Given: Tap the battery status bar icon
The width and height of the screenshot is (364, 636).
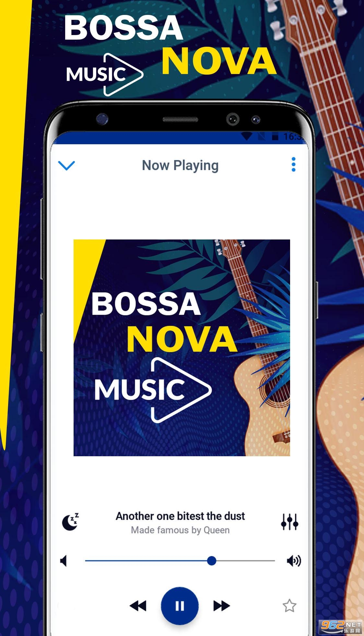Looking at the screenshot, I should [275, 136].
